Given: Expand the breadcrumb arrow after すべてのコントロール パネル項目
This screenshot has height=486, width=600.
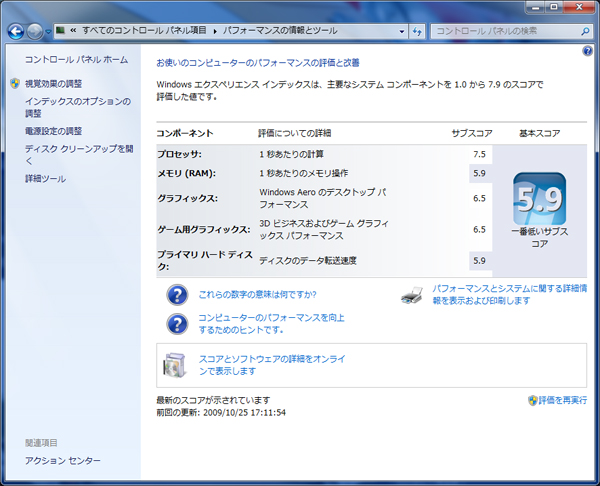Looking at the screenshot, I should point(215,31).
